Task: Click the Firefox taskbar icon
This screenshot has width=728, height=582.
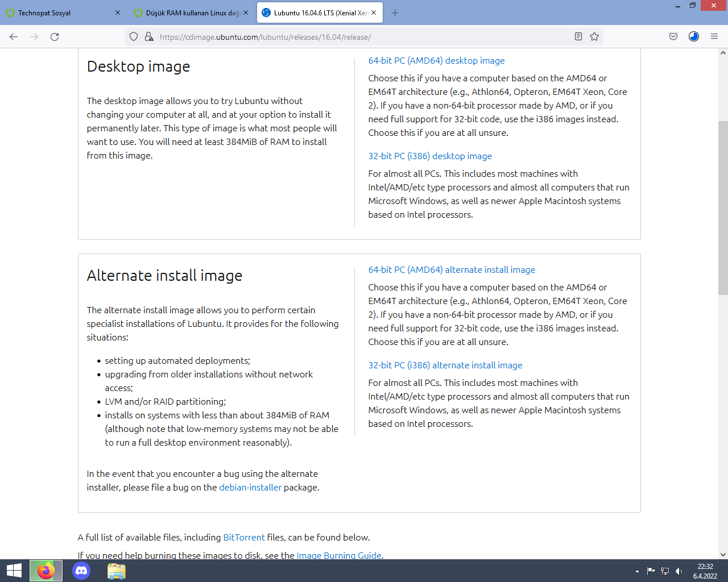Action: 46,571
